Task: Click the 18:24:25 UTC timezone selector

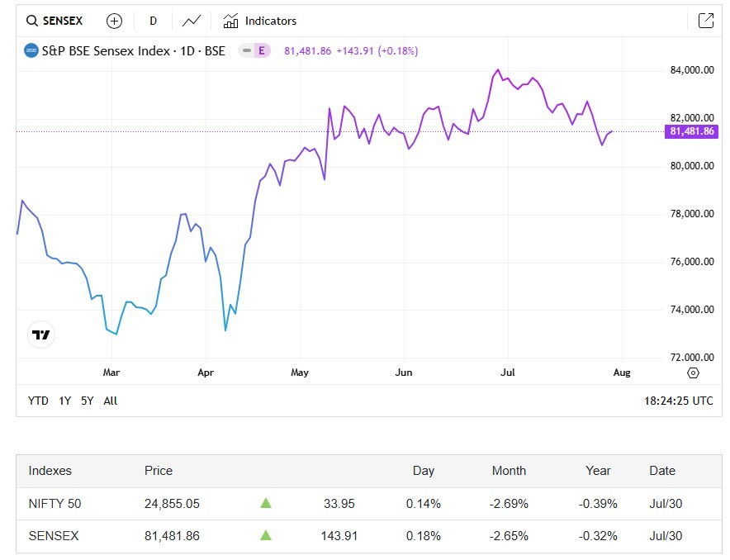Action: 678,401
